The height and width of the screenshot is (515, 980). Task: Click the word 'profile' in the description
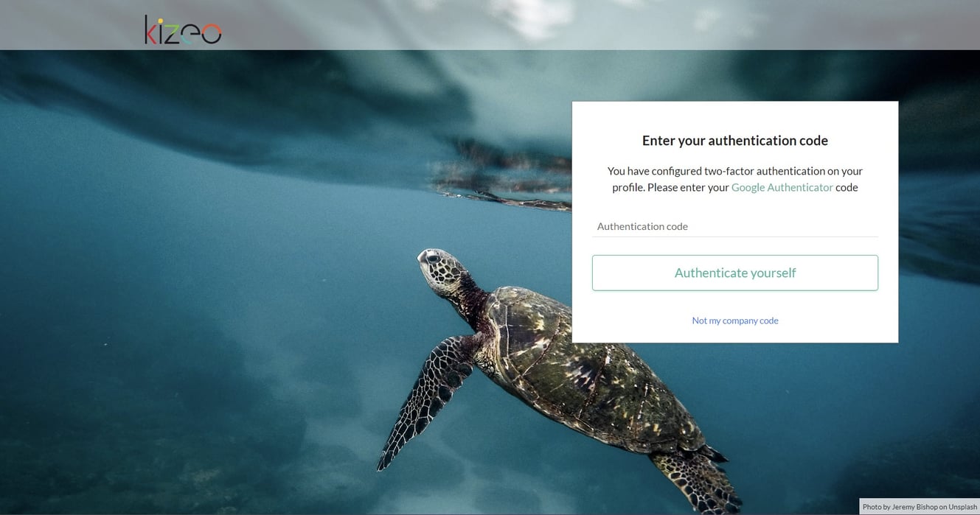point(628,187)
